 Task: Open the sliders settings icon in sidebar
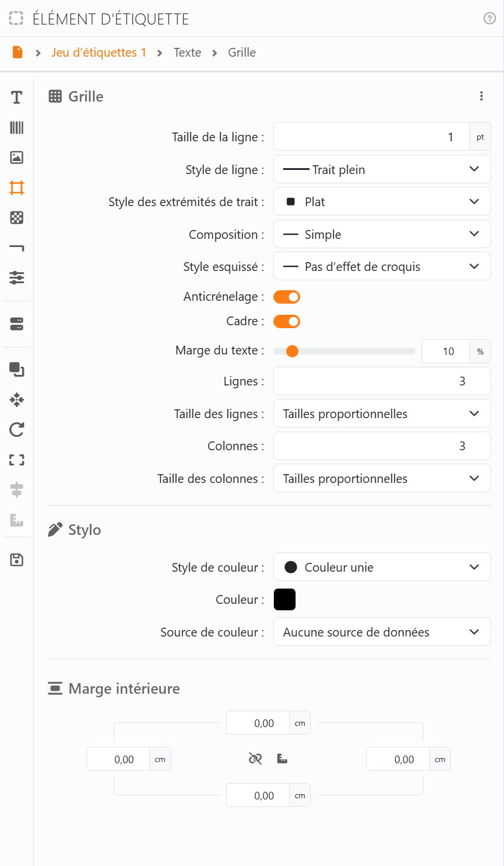tap(17, 278)
